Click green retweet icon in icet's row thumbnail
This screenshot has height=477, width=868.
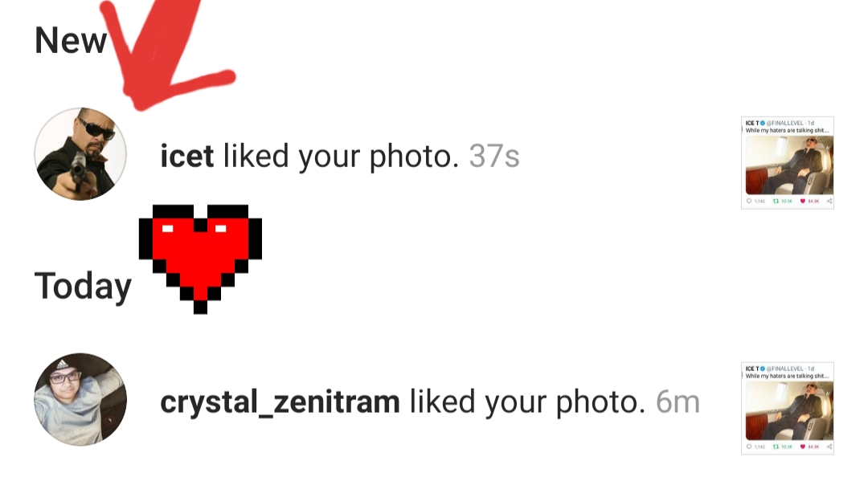[x=776, y=201]
